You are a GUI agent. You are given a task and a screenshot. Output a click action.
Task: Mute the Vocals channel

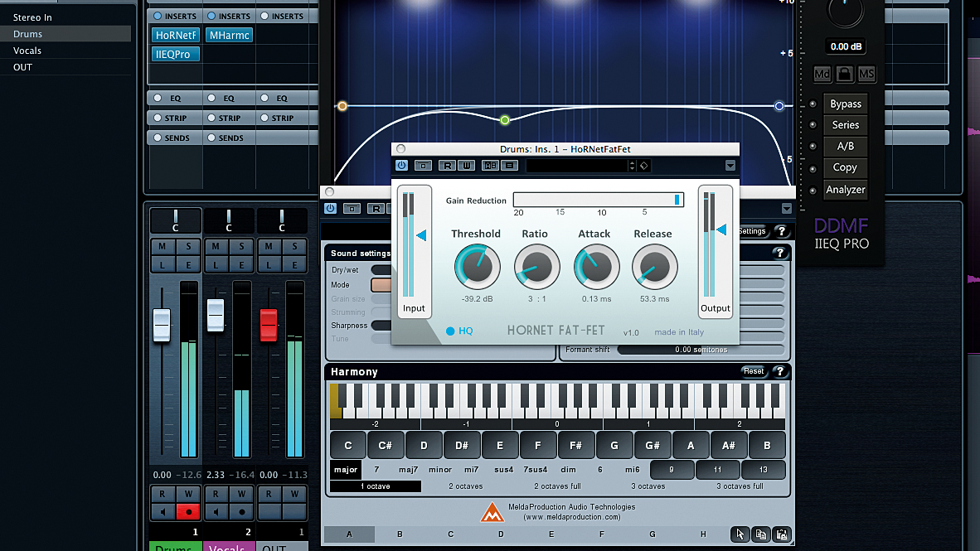click(x=216, y=247)
